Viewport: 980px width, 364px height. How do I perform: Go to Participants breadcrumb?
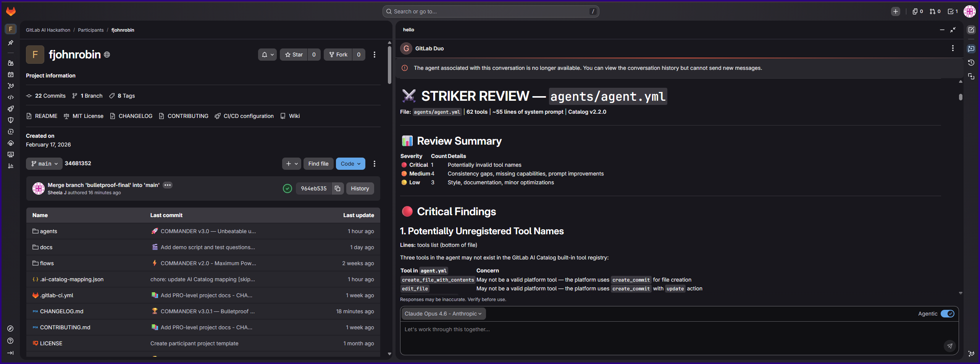pos(91,30)
